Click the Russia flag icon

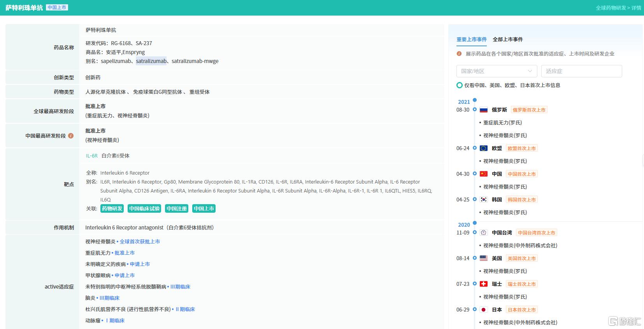point(483,110)
